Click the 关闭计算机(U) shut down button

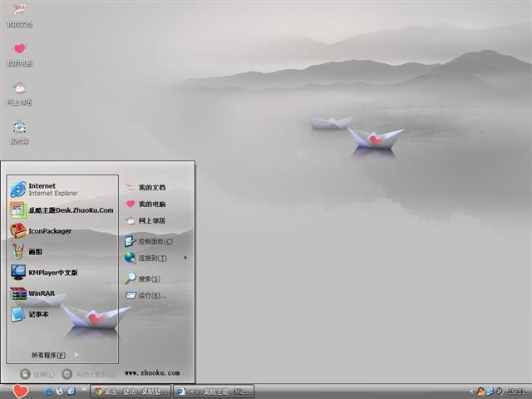pyautogui.click(x=90, y=374)
